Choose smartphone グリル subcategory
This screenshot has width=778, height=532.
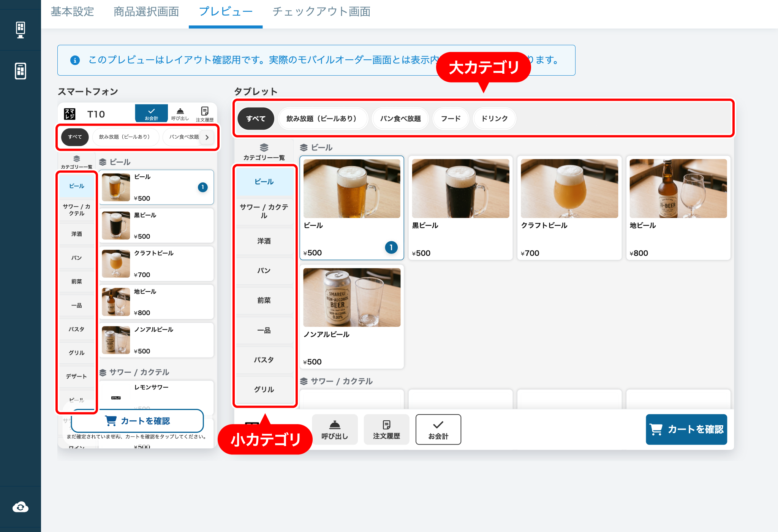click(x=77, y=353)
